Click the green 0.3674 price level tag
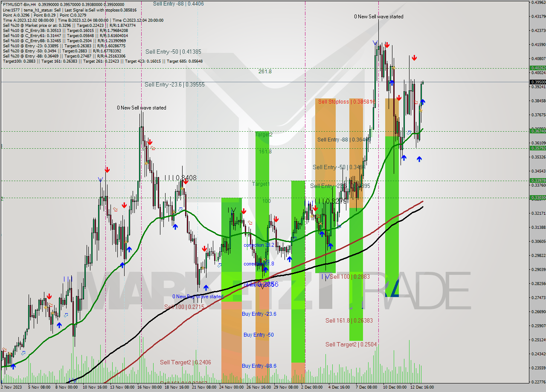This screenshot has width=546, height=392. click(x=538, y=131)
